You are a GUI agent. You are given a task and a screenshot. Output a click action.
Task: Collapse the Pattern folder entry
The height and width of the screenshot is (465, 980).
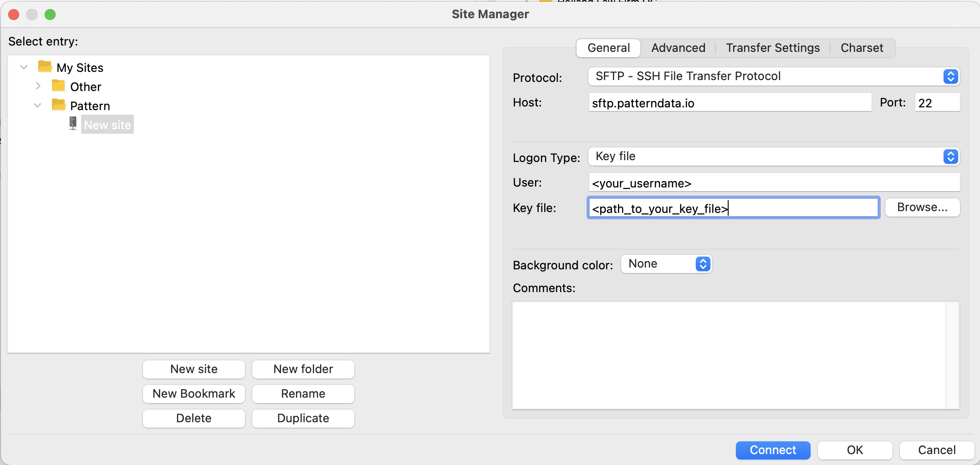tap(37, 105)
